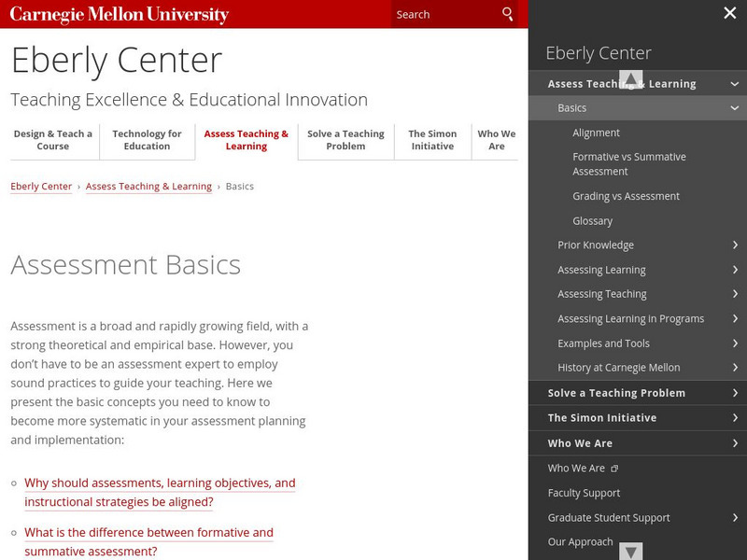Collapse Assess Teaching & Learning section
This screenshot has width=747, height=560.
point(735,84)
